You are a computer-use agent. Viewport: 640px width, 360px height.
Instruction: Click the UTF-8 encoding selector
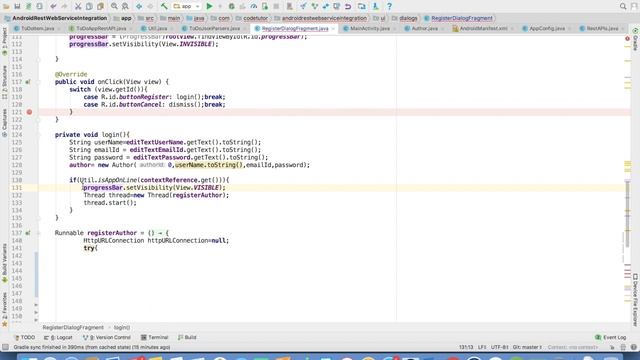pos(500,347)
